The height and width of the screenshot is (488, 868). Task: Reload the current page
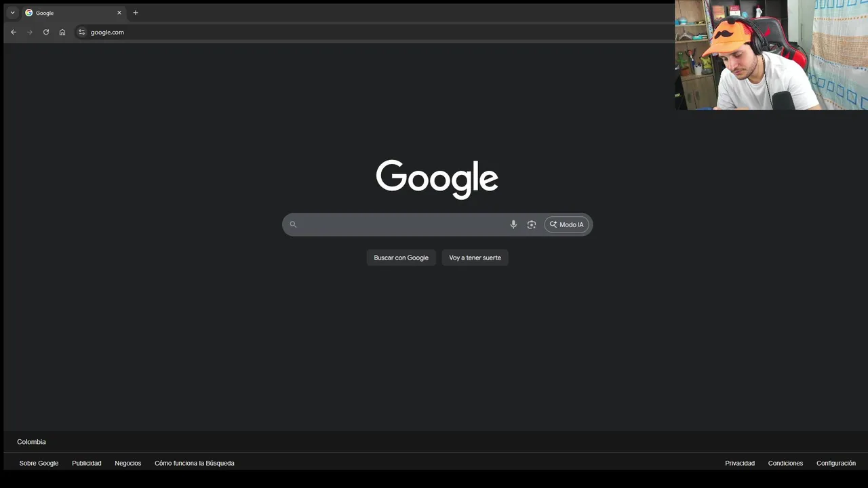click(x=46, y=32)
